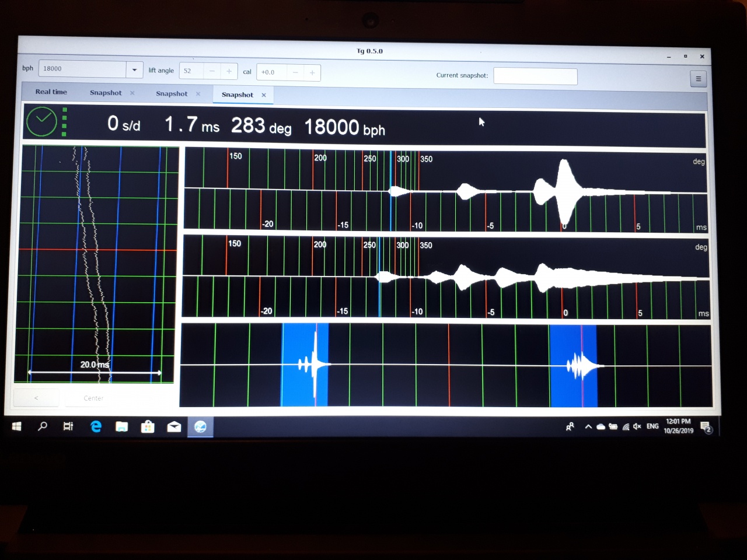Click the first blue highlighted beat in the waveform
747x560 pixels.
pos(305,365)
